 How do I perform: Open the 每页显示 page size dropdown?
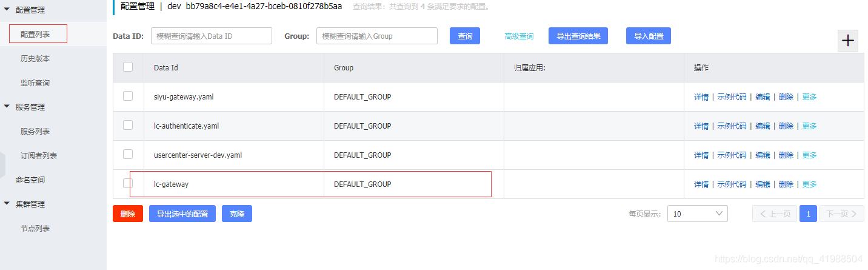[x=697, y=214]
